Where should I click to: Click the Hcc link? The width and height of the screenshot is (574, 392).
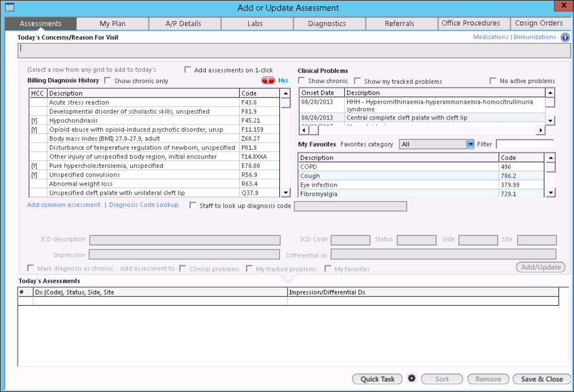click(283, 81)
